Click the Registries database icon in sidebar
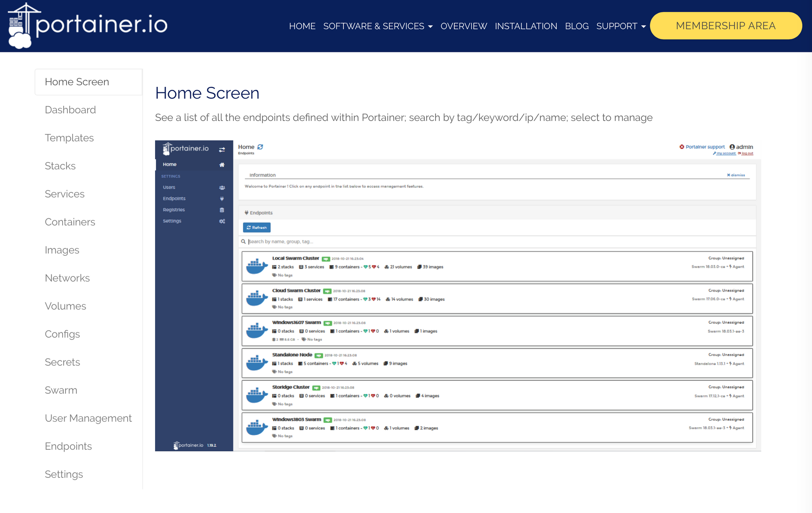 [222, 210]
